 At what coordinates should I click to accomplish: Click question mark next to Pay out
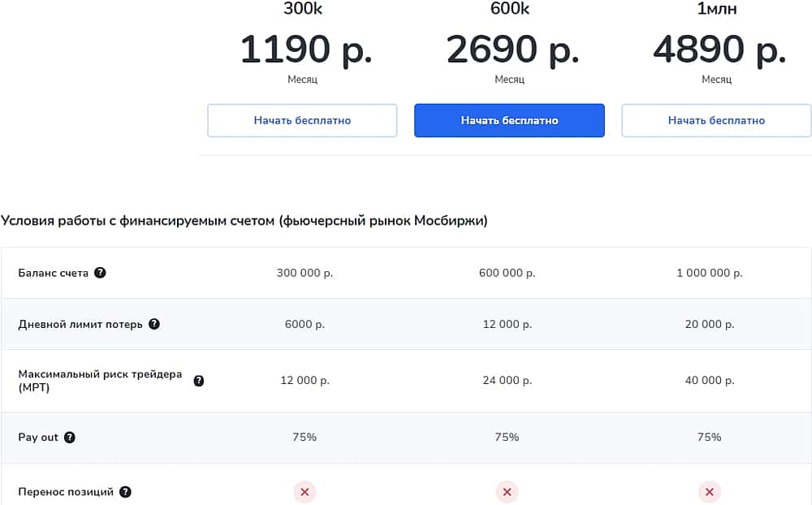[x=70, y=438]
